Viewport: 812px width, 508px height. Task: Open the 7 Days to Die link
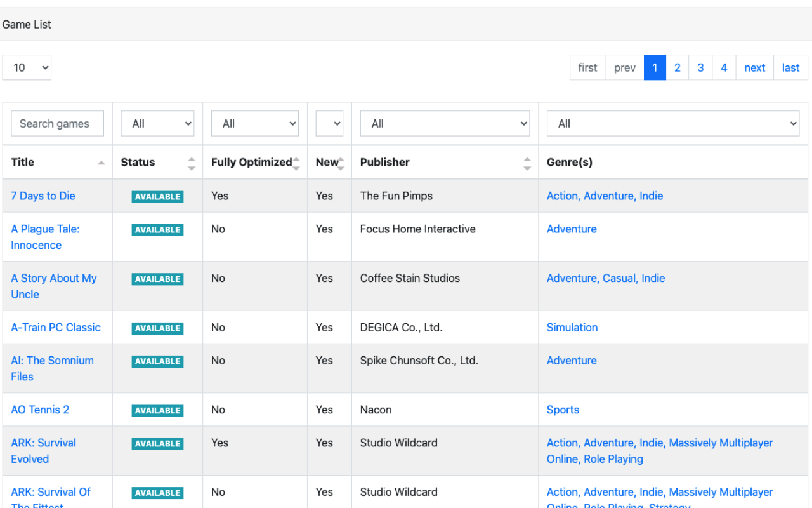(x=43, y=196)
